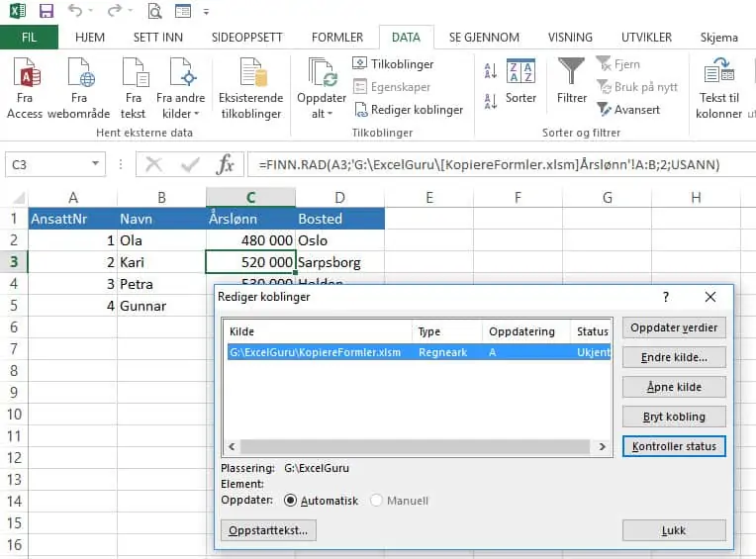The height and width of the screenshot is (559, 756).
Task: Select column C header
Action: click(x=250, y=198)
